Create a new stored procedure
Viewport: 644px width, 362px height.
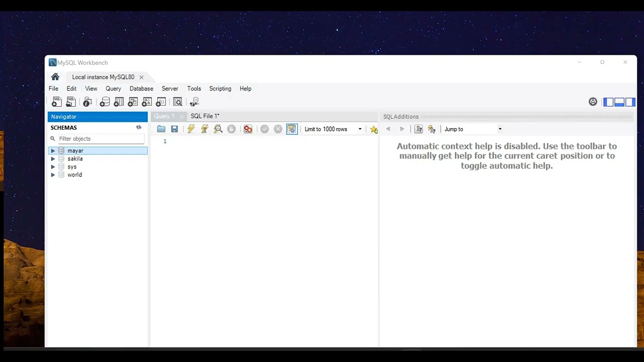147,102
